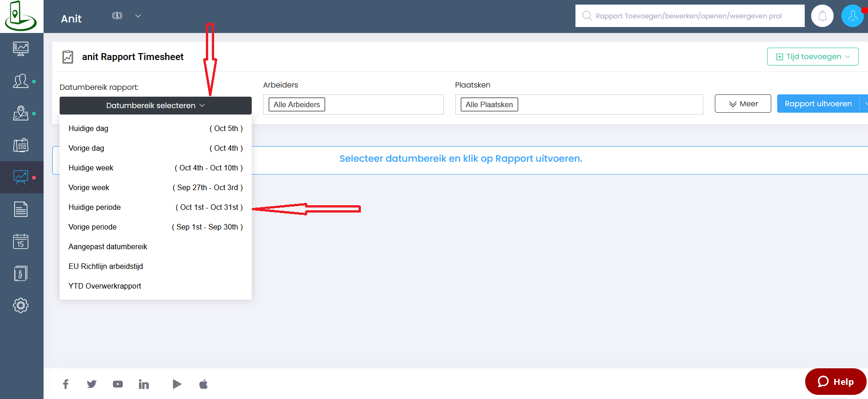This screenshot has height=399, width=868.
Task: Open the map locations icon in sidebar
Action: 21,113
